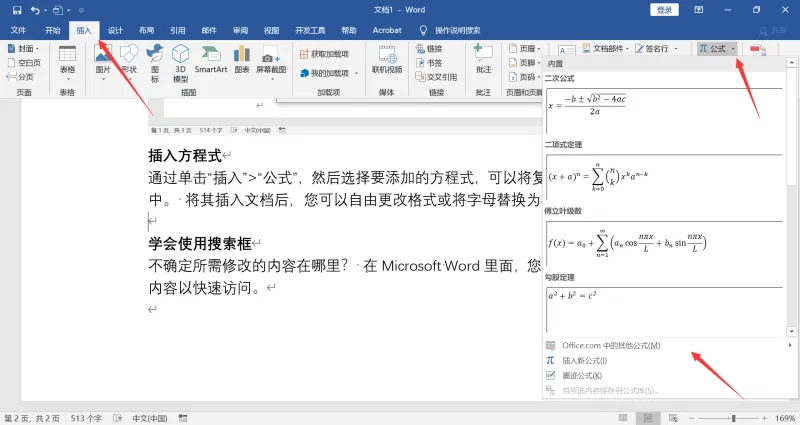Switch to the Home (开始) tab
The image size is (800, 425).
pyautogui.click(x=53, y=31)
